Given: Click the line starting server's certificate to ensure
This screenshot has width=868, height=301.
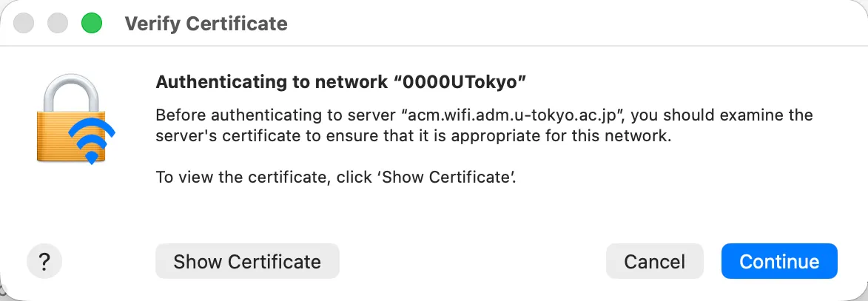Looking at the screenshot, I should 414,136.
